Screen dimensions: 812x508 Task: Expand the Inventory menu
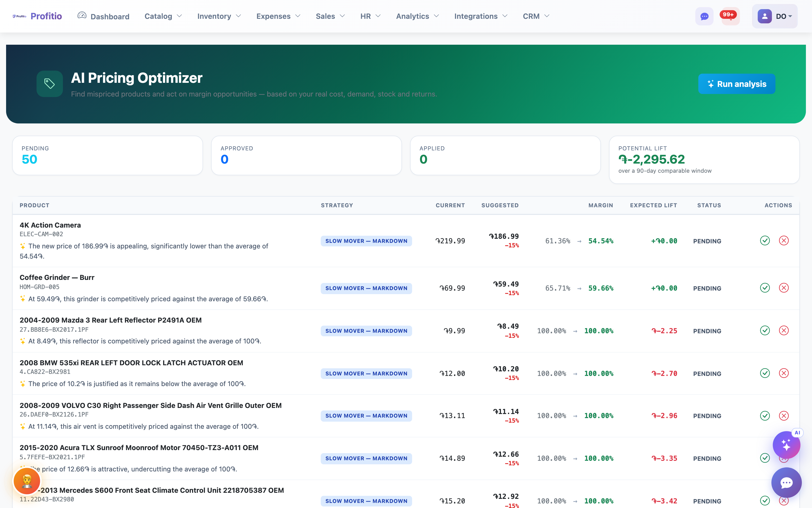(219, 16)
